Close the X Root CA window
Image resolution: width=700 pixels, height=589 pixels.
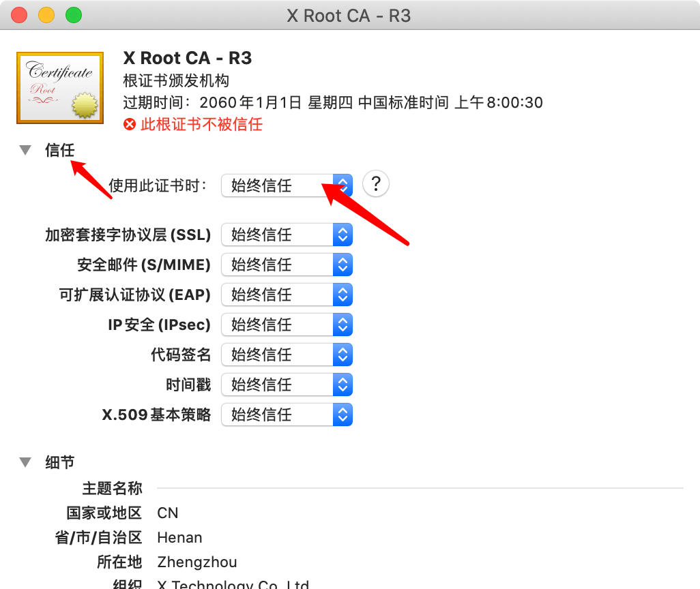pos(19,15)
